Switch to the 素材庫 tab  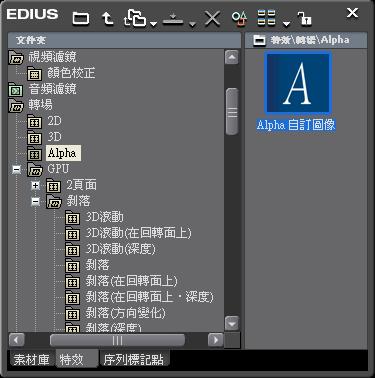pyautogui.click(x=31, y=360)
